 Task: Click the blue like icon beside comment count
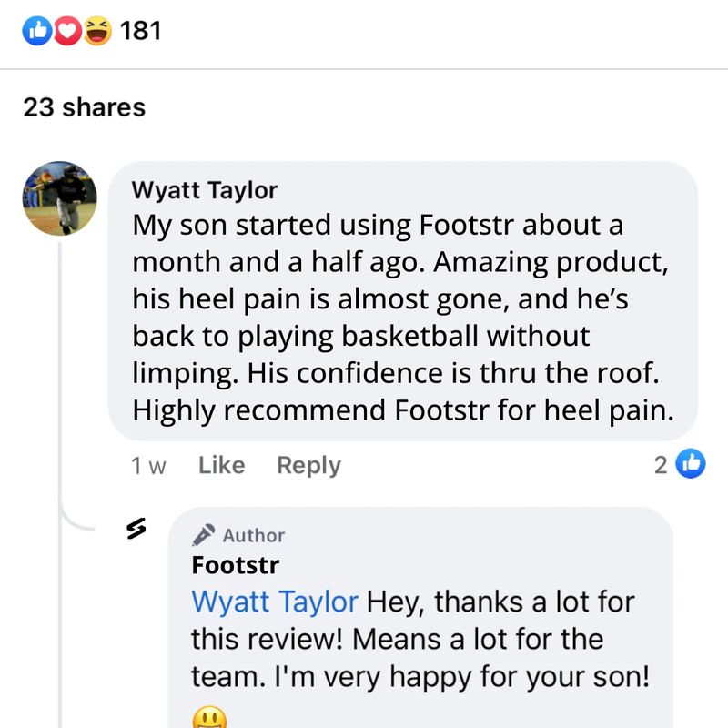[x=692, y=464]
